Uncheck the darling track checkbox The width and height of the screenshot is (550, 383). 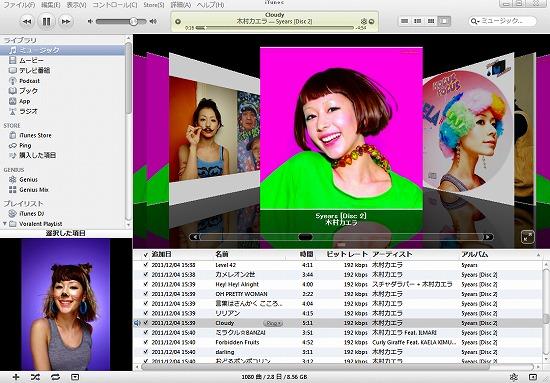[146, 352]
